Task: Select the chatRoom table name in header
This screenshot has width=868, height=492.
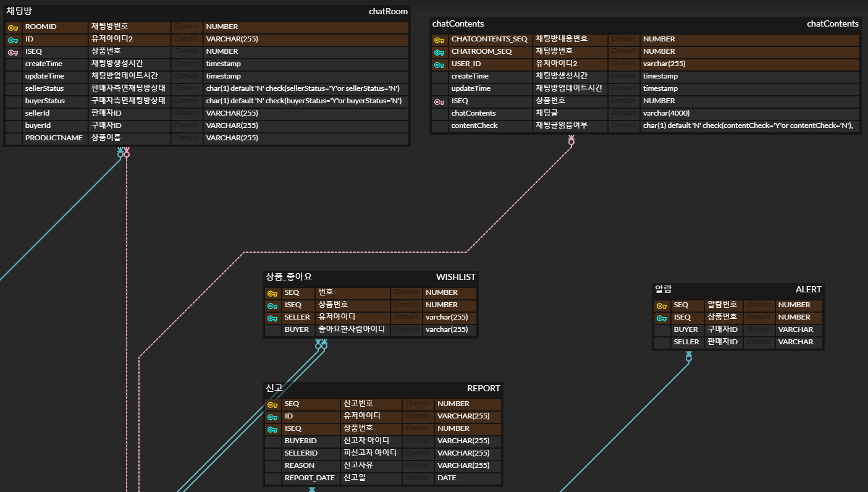Action: coord(388,11)
